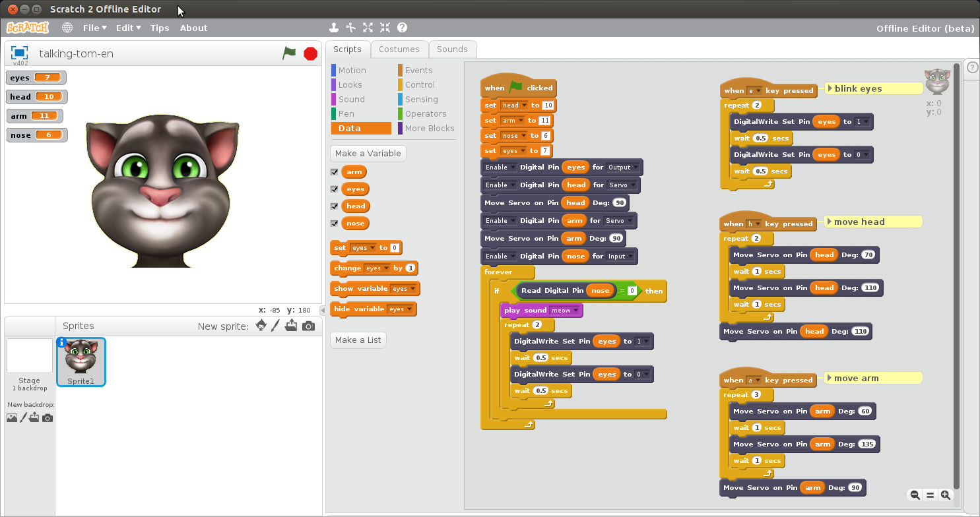The width and height of the screenshot is (980, 517).
Task: Open the File menu
Action: tap(94, 28)
